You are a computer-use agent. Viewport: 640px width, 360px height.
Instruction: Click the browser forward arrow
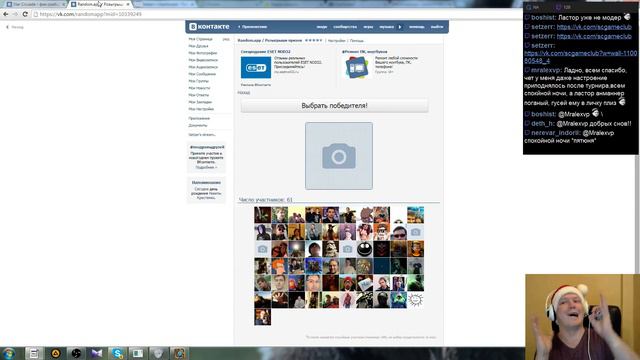15,14
